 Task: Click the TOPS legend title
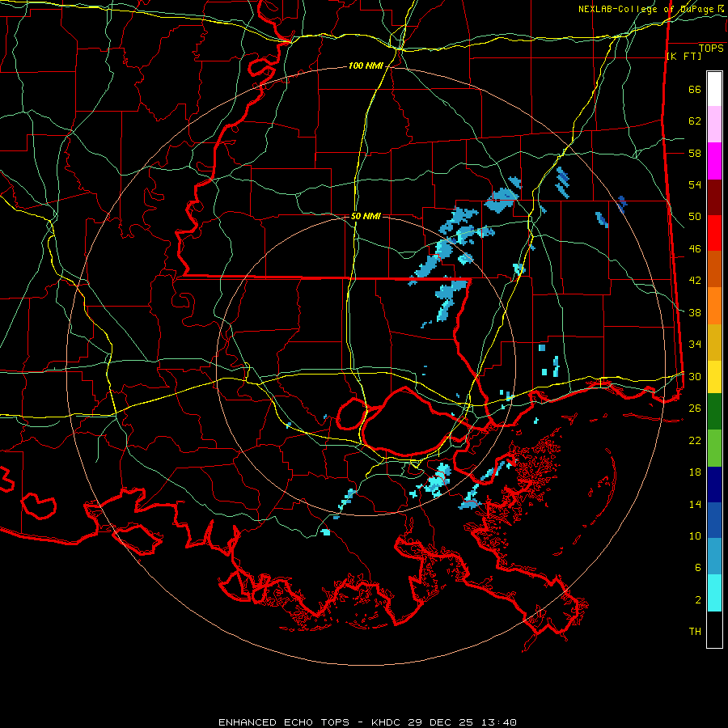(711, 48)
